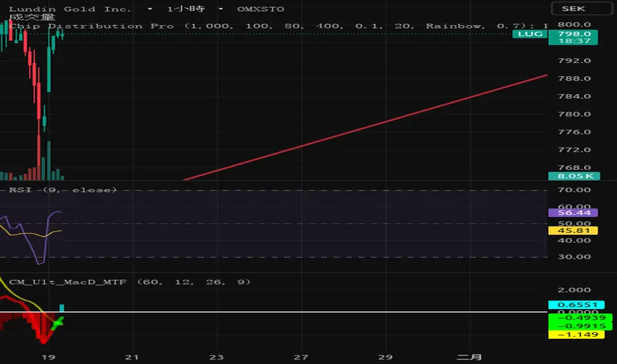Click the Lundin Gold Inc. symbol title
The image size is (617, 364).
[70, 9]
